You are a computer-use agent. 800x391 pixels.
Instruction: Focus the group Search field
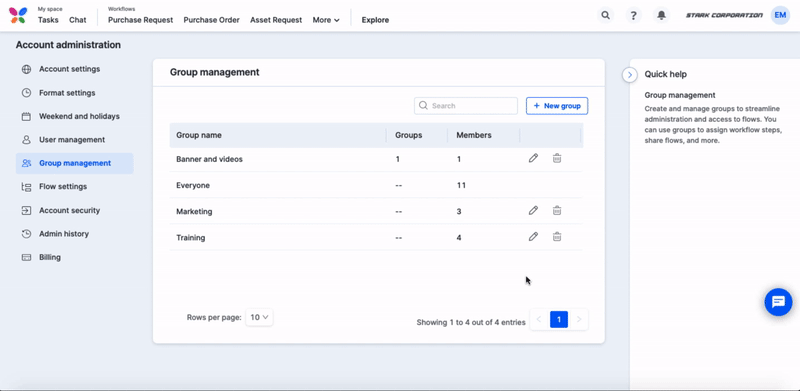(x=466, y=106)
